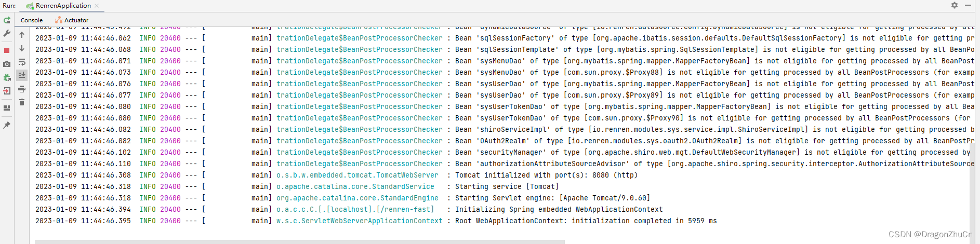The width and height of the screenshot is (980, 244).
Task: Click o.a.c.c.C.[.[localhost].[/renren-fast] logger name
Action: tap(355, 209)
